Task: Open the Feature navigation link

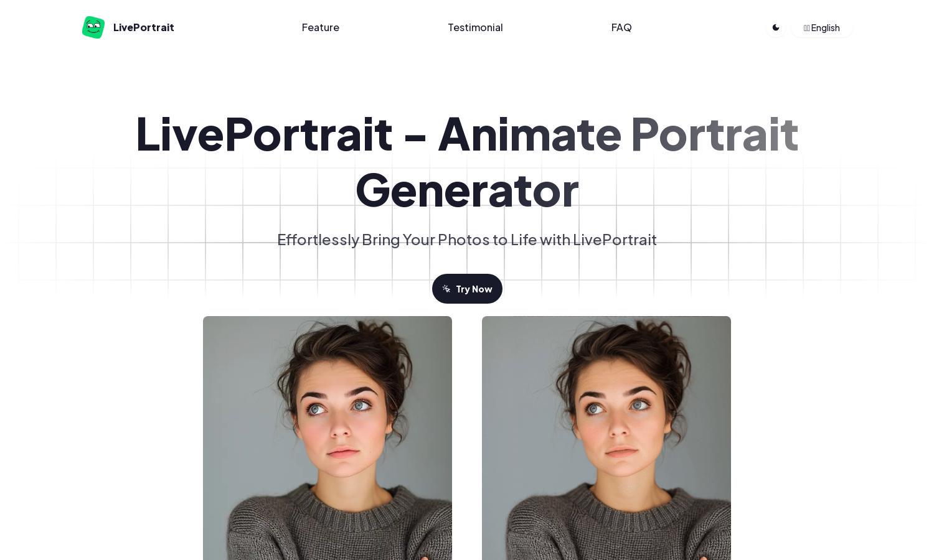Action: [x=321, y=27]
